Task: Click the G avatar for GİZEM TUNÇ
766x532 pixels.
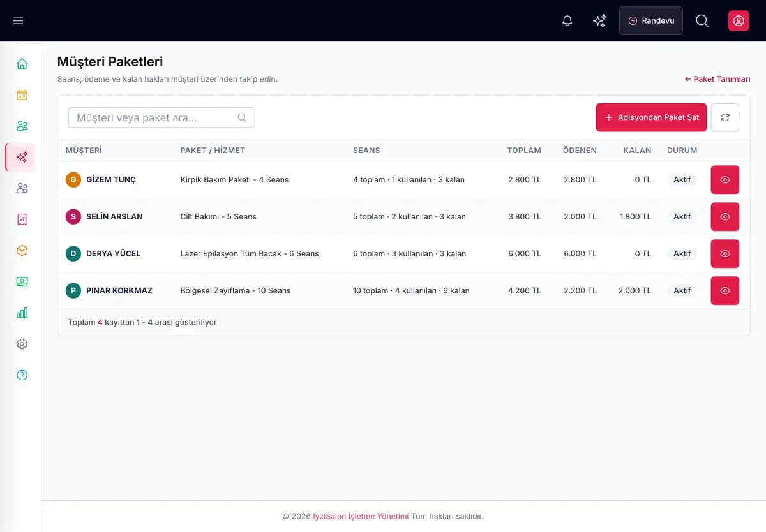Action: 73,180
